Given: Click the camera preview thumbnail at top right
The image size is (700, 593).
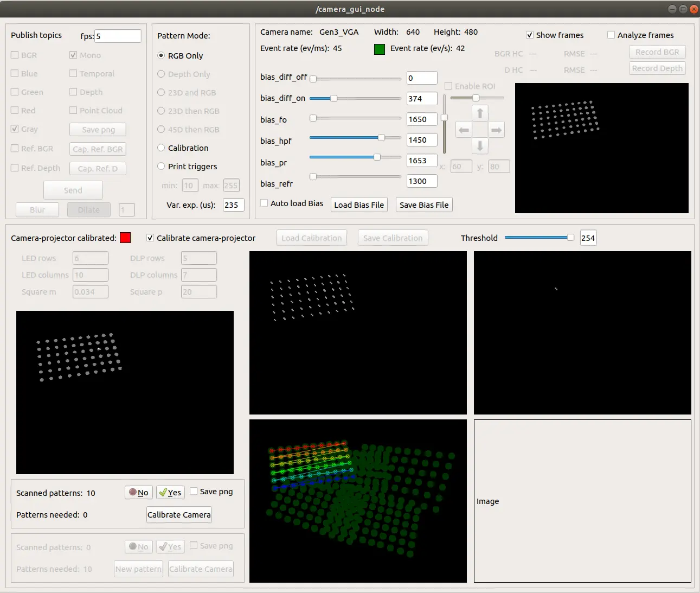Looking at the screenshot, I should tap(602, 148).
